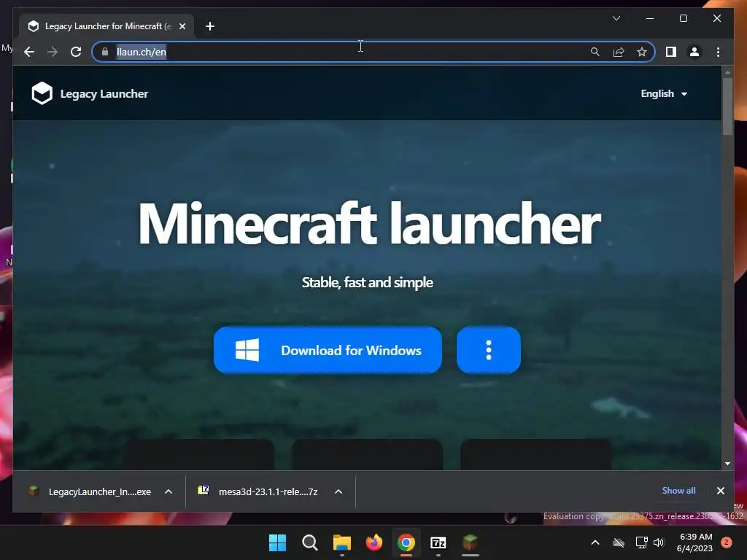The image size is (747, 560).
Task: Expand mesa3d download options chevron
Action: tap(338, 491)
